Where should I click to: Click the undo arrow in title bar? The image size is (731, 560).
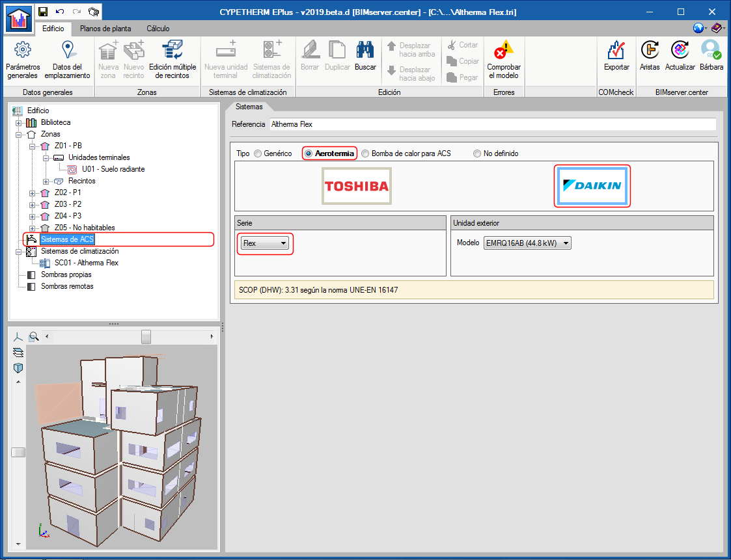point(60,12)
